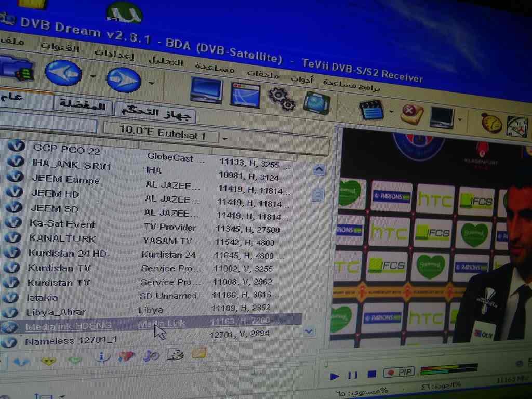Screen dimensions: 532x399
Task: Open the التحليل menu
Action: (166, 61)
